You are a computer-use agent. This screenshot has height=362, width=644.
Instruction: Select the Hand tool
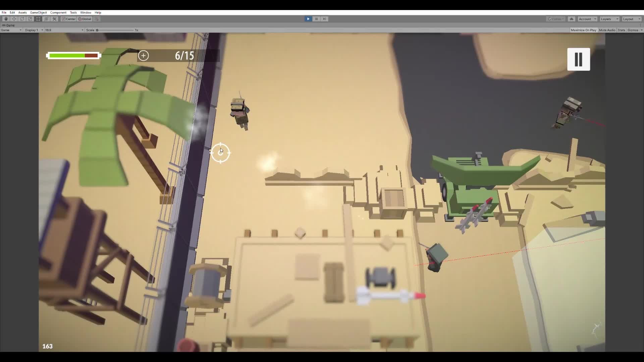(x=6, y=19)
